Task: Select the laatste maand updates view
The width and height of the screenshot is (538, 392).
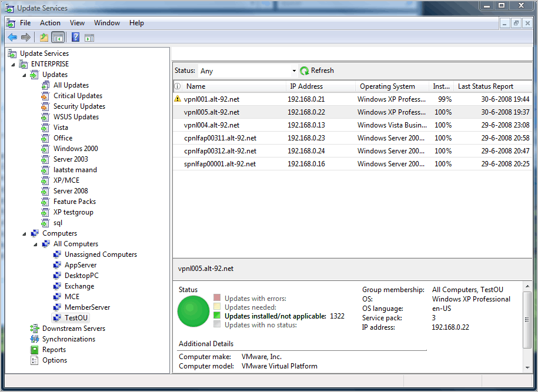Action: (x=75, y=170)
